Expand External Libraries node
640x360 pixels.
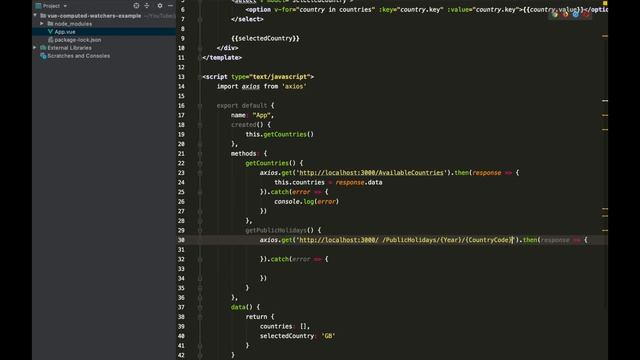pyautogui.click(x=35, y=48)
